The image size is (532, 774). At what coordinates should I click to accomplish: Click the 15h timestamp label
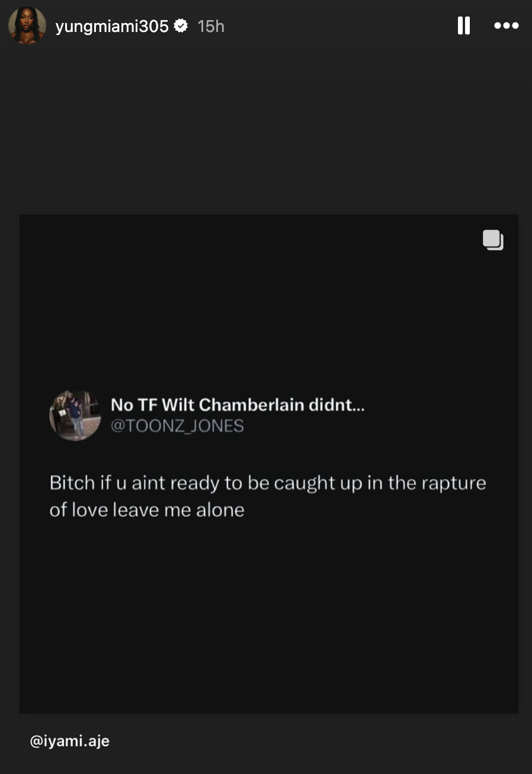tap(211, 26)
